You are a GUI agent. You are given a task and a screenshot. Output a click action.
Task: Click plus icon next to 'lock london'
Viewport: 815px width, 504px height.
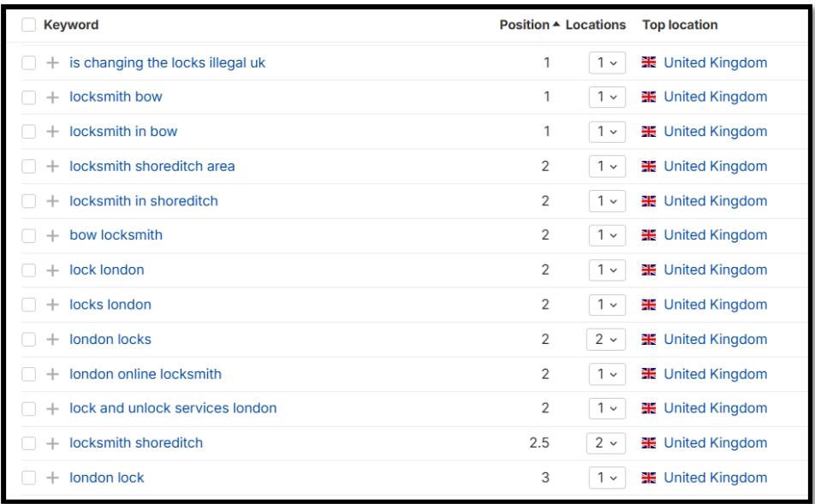(52, 270)
